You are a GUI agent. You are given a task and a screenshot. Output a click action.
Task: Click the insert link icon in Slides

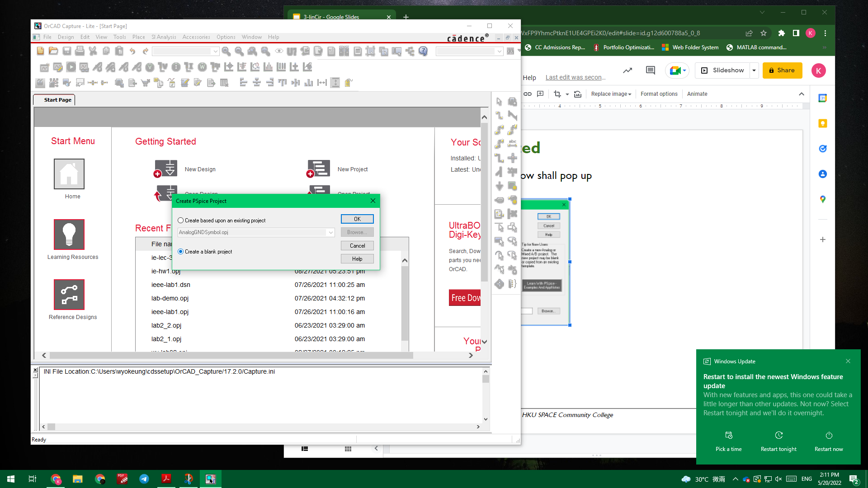528,94
